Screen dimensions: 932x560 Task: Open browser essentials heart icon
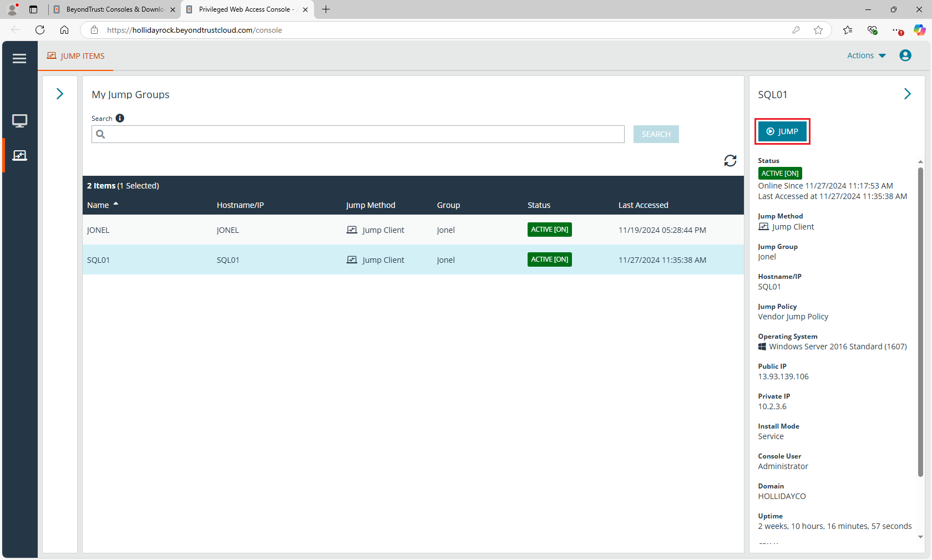click(872, 30)
